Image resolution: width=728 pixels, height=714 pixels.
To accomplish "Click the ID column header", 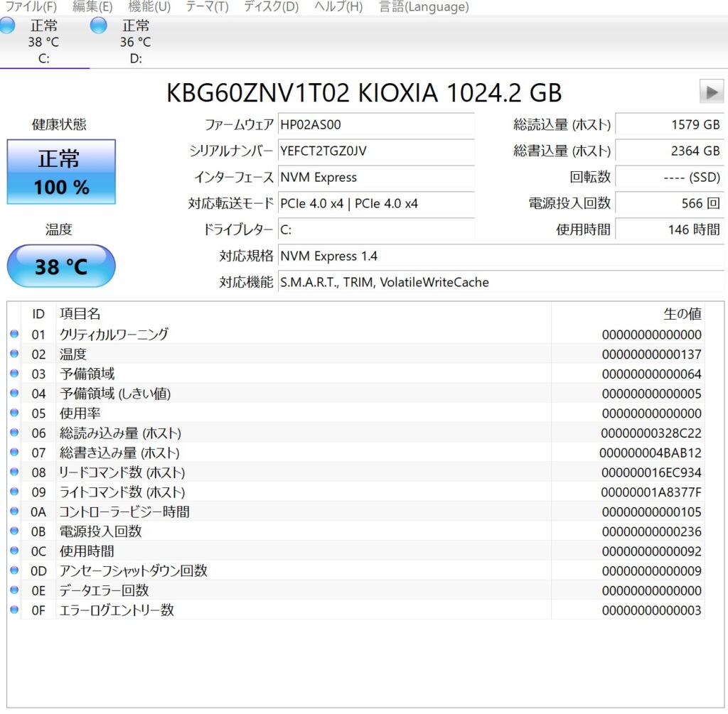I will pos(38,314).
